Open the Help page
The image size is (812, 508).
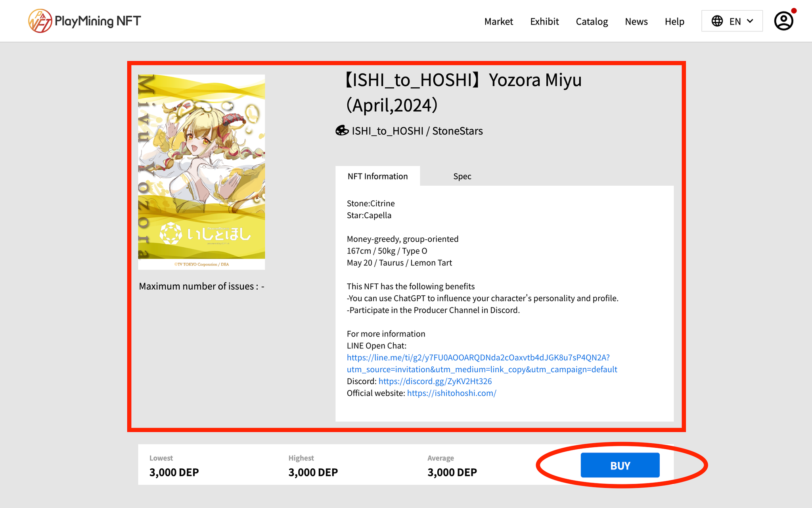click(x=674, y=21)
